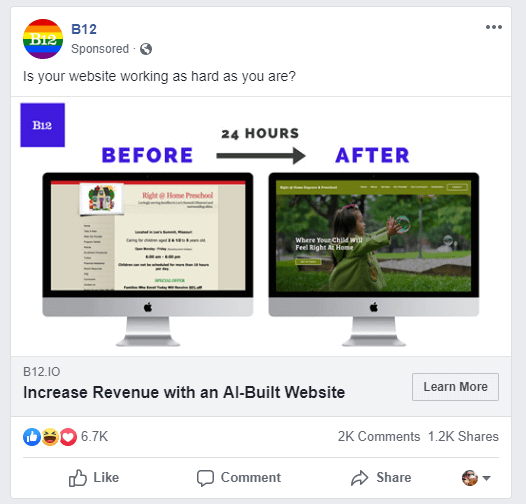Click the small user avatar next to Share
Screen dimensions: 526x504
point(470,478)
